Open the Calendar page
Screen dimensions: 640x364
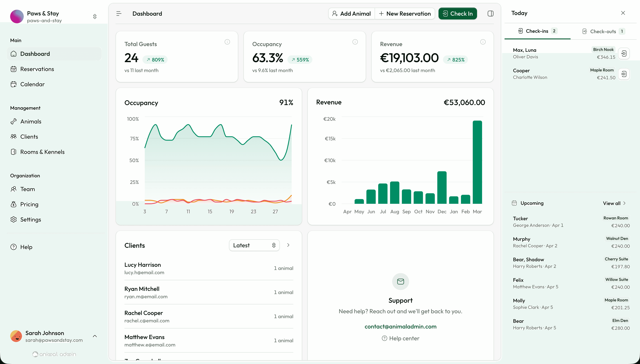32,84
